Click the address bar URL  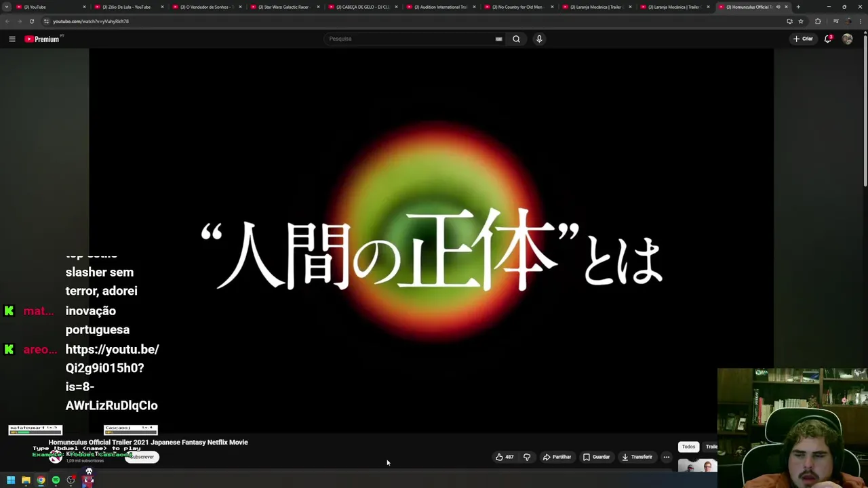click(x=91, y=21)
